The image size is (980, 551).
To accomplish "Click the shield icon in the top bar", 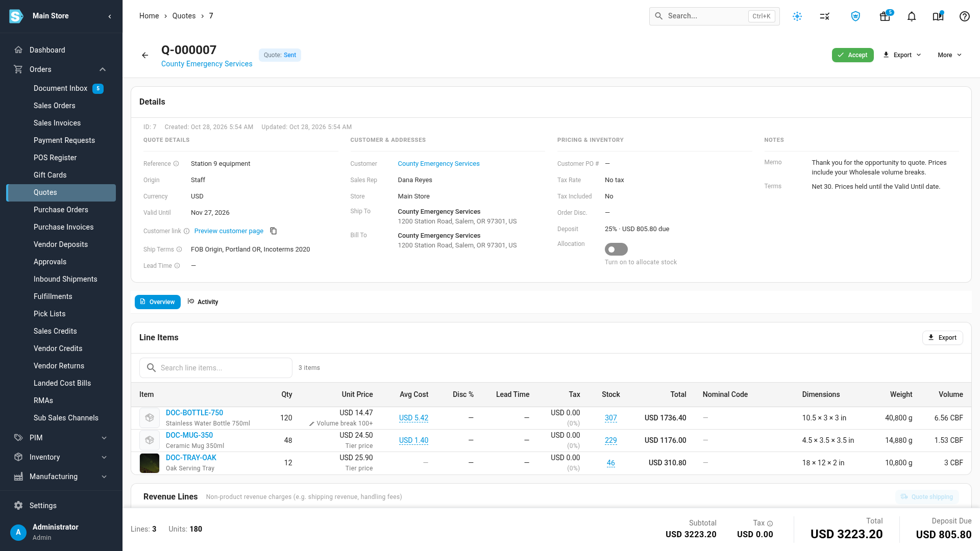I will click(x=855, y=16).
